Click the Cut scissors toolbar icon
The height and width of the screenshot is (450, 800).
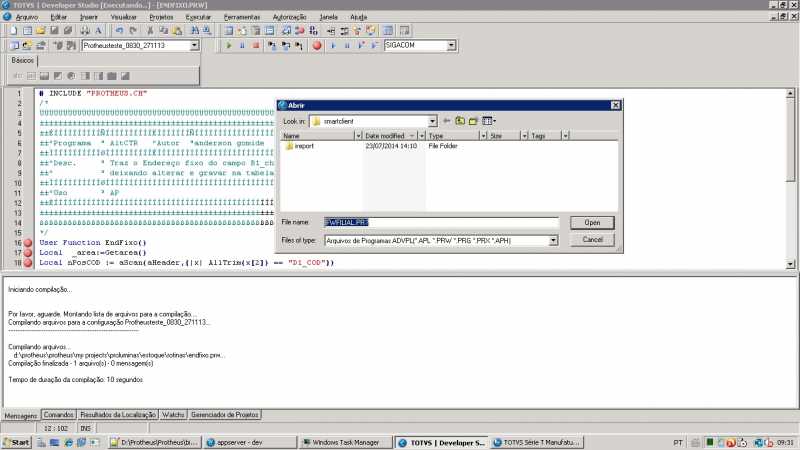click(x=150, y=31)
